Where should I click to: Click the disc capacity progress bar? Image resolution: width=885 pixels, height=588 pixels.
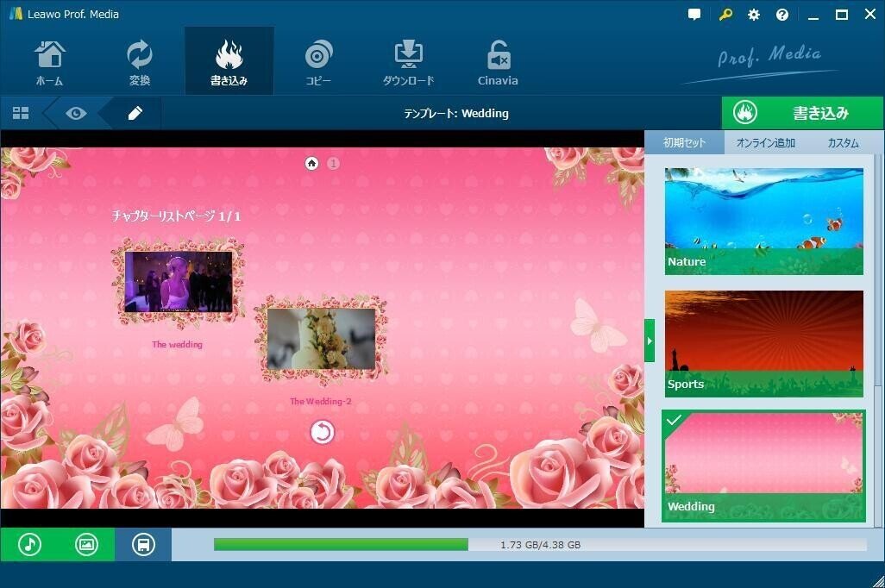pyautogui.click(x=540, y=545)
